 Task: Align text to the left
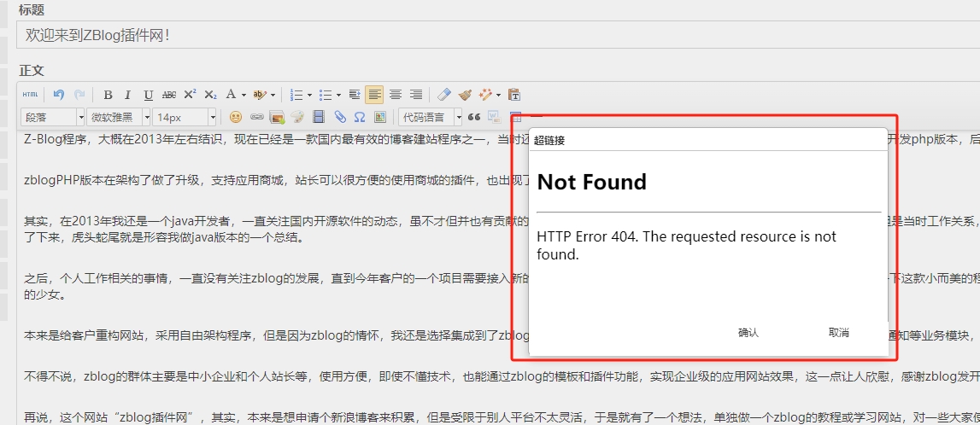(374, 95)
